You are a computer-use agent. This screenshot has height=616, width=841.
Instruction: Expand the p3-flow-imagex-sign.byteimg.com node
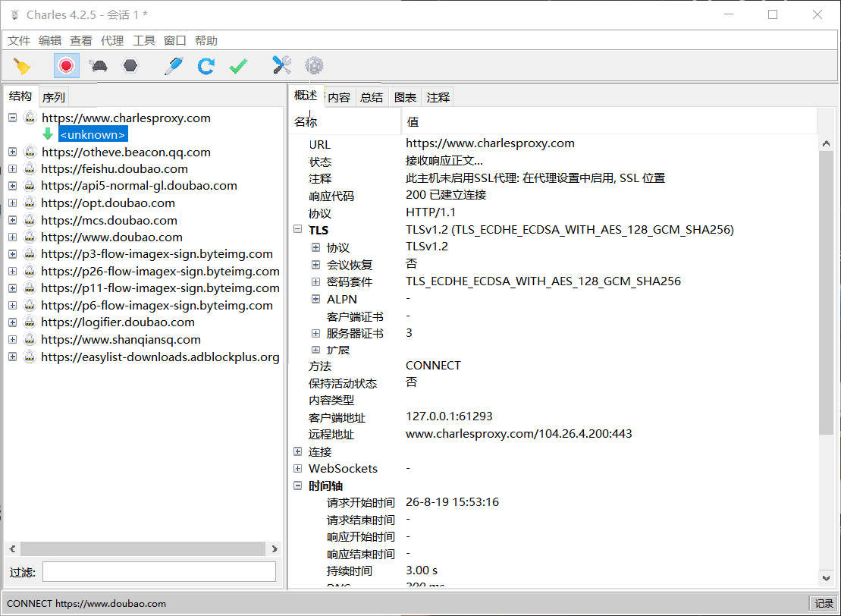(12, 254)
